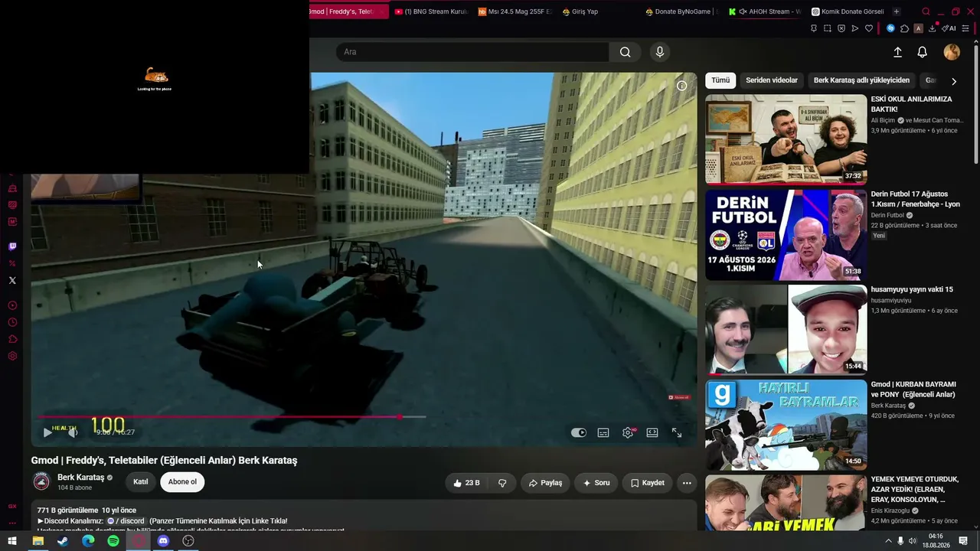
Task: Select the 'Seriden videolar' chip
Action: [772, 80]
